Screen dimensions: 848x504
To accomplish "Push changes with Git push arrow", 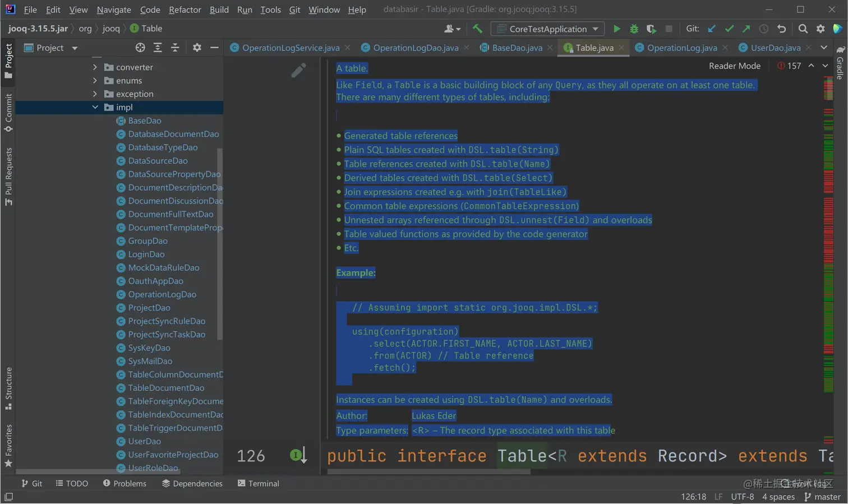I will point(746,29).
